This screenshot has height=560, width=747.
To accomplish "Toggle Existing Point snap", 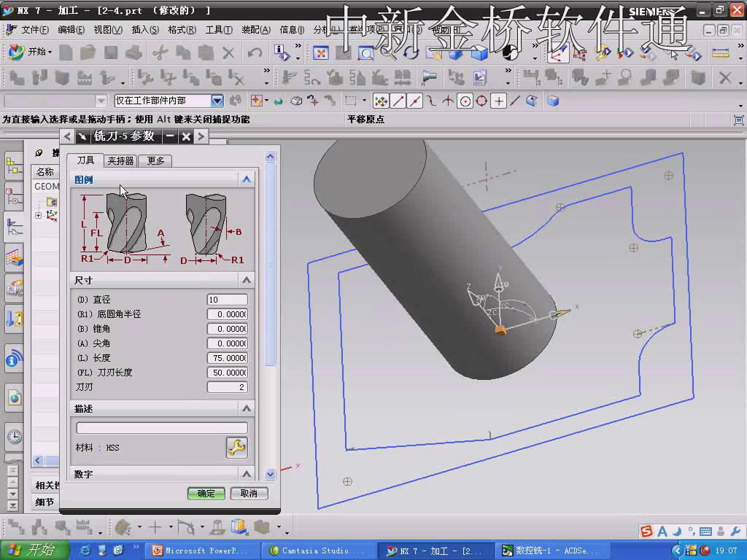I will pos(499,101).
